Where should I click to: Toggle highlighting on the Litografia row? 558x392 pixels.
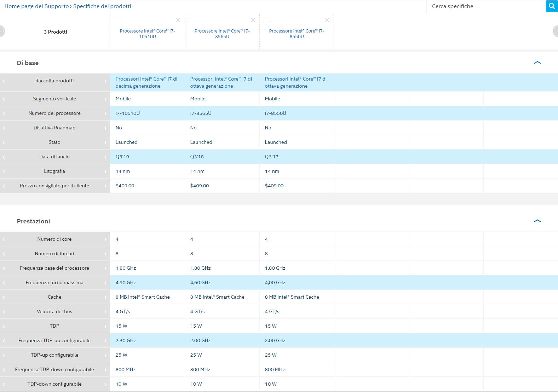(x=54, y=171)
